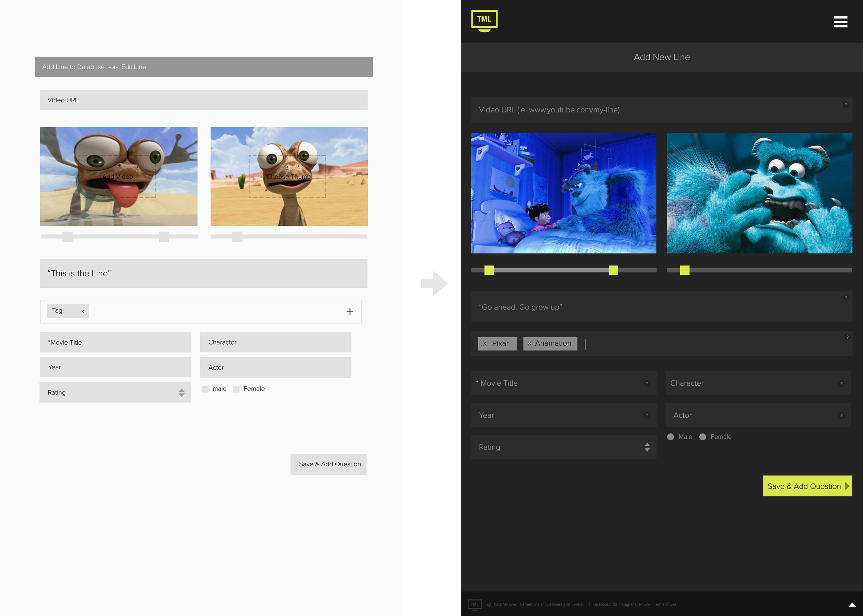Image resolution: width=863 pixels, height=616 pixels.
Task: Click the dark Video URL input field
Action: point(661,110)
